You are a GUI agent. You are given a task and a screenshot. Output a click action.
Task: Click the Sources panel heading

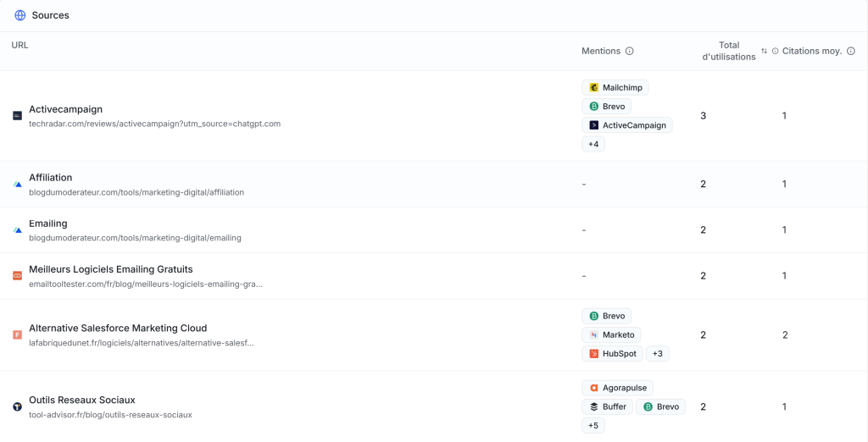[50, 15]
